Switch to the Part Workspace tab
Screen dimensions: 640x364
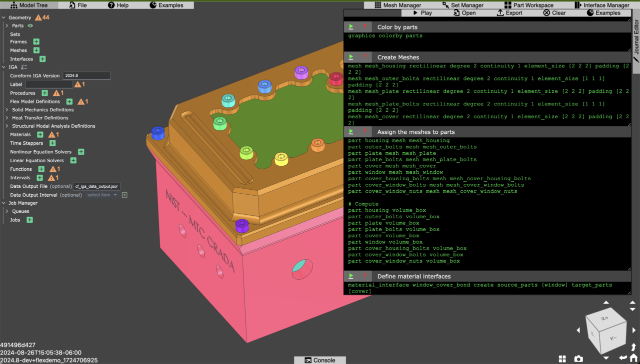point(529,5)
